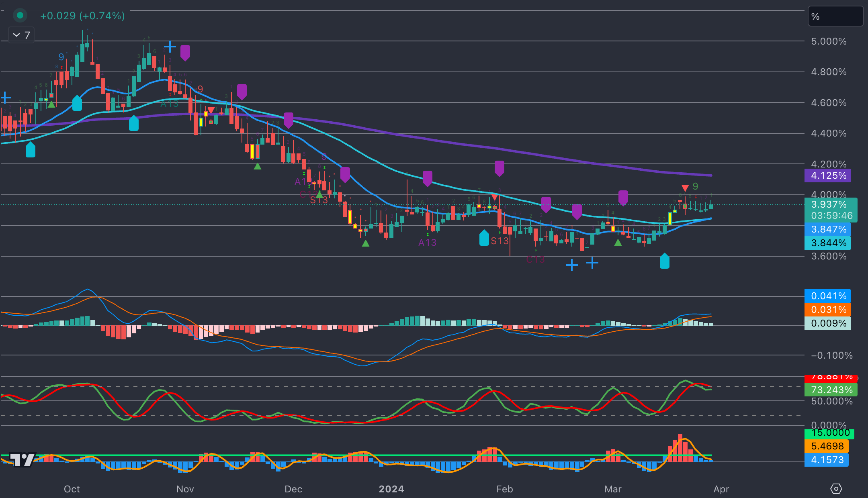The image size is (868, 498).
Task: Click the blue plus marker beside November's top purple tag
Action: (x=170, y=47)
